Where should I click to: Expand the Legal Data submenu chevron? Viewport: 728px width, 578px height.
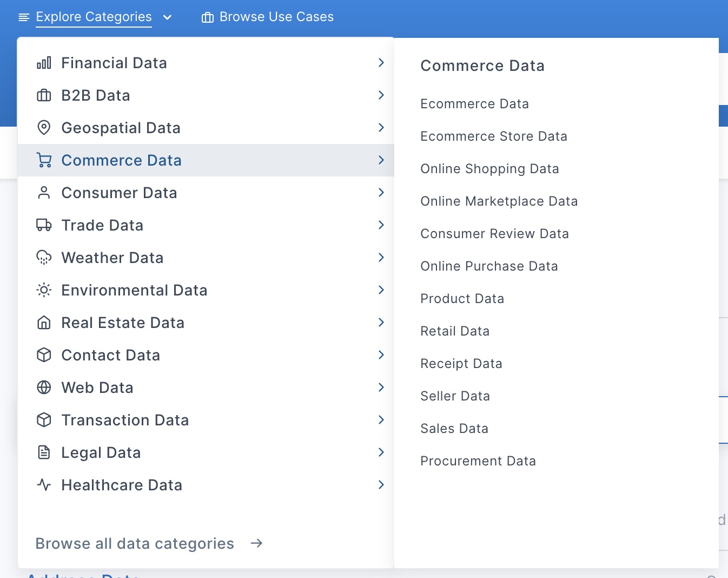click(x=381, y=452)
